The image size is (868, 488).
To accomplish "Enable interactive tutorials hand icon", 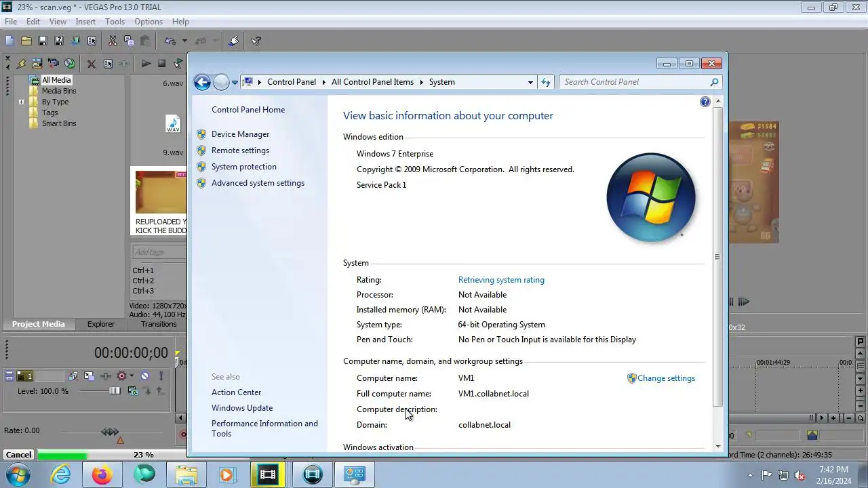I will point(233,41).
